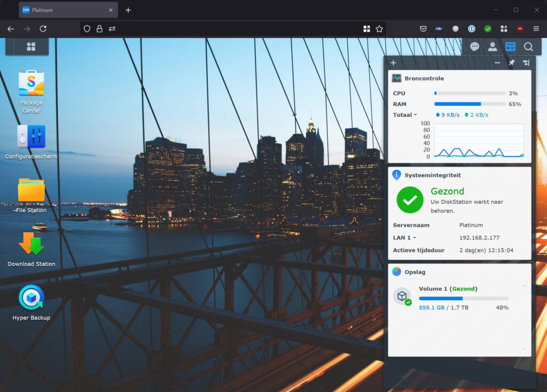547x392 pixels.
Task: Add a widget with plus button
Action: click(393, 63)
